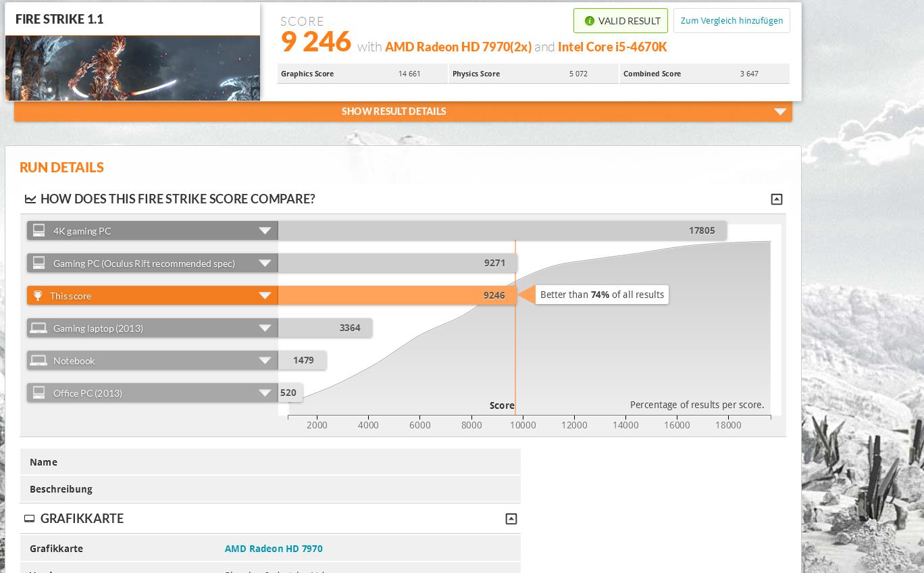This screenshot has width=924, height=573.
Task: Click the 10000 axis label on chart
Action: [523, 425]
